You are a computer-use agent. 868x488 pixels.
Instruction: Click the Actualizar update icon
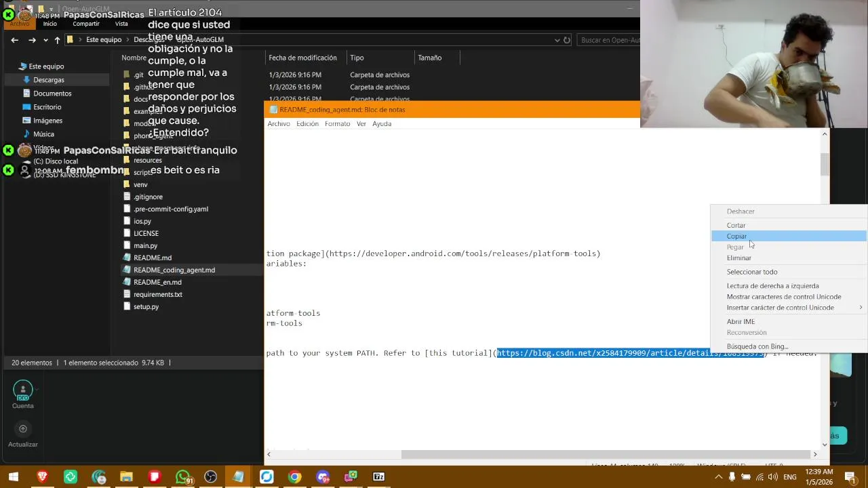23,428
